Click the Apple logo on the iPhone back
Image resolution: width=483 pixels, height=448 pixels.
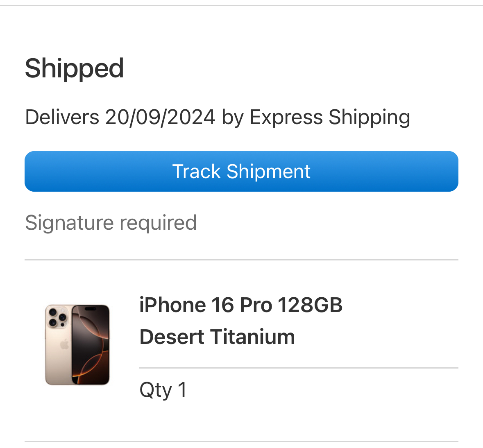tap(64, 344)
